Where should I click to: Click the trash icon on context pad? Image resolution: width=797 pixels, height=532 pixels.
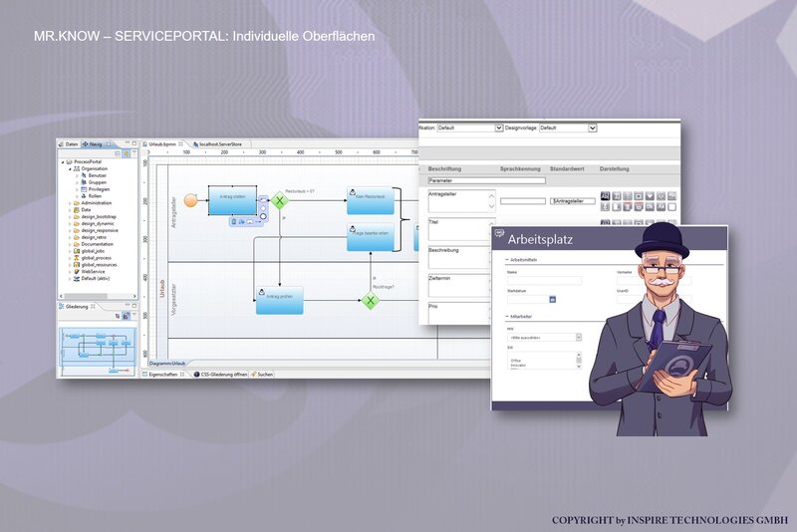click(234, 221)
